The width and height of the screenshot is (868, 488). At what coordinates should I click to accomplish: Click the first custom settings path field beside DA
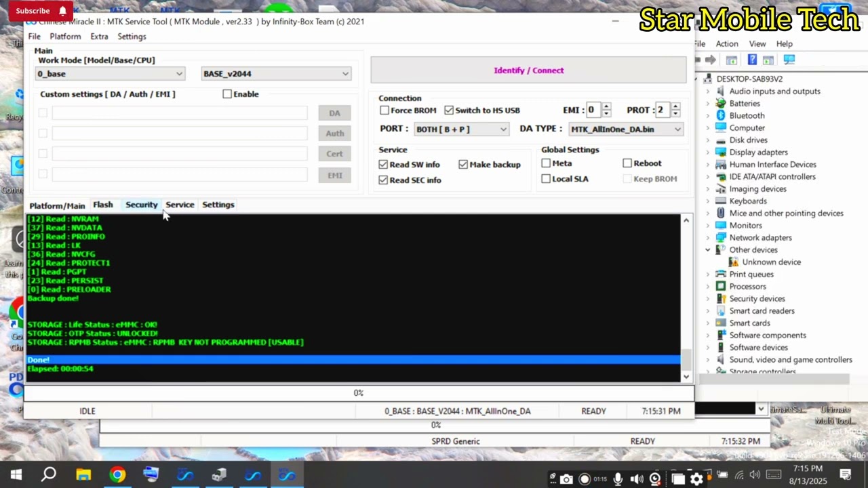click(180, 113)
